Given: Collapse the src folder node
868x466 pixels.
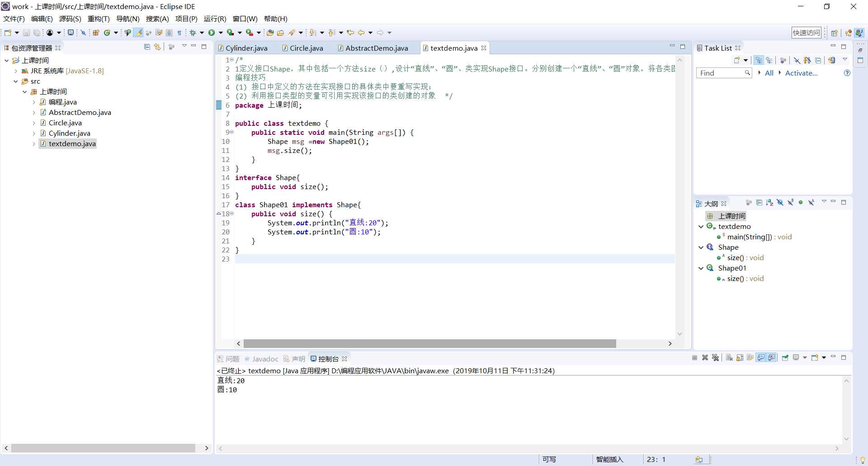Looking at the screenshot, I should (16, 81).
